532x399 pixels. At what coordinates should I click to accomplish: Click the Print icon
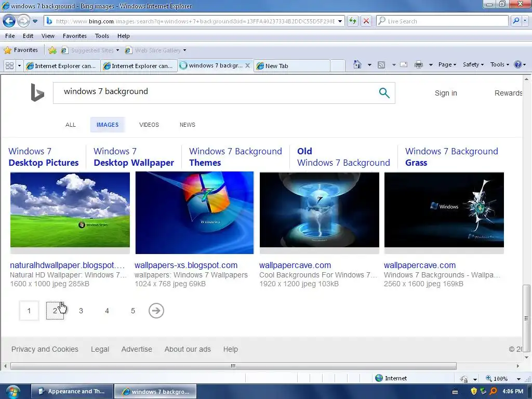[419, 64]
